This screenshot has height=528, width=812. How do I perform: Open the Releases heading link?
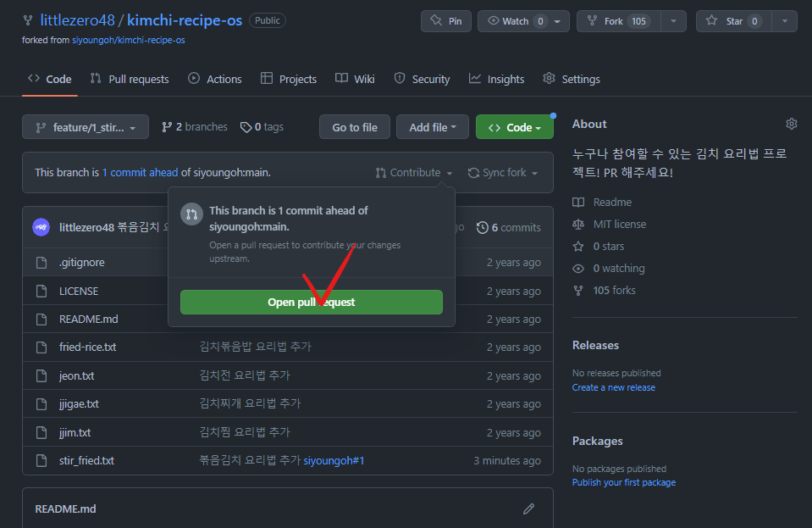coord(595,346)
